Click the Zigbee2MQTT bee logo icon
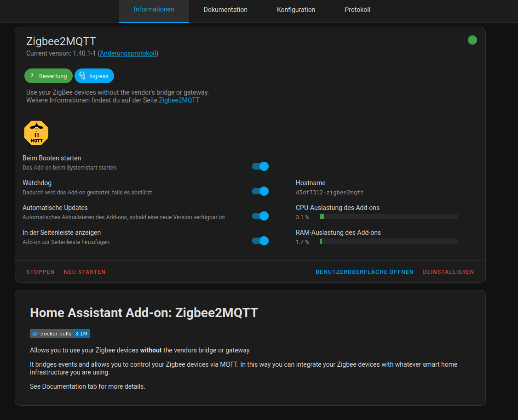 36,132
